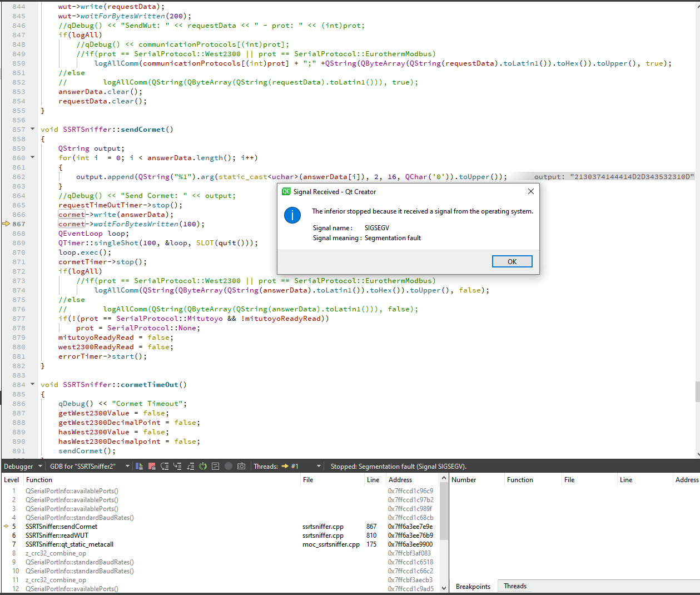Click the inline output value annotation
700x595 pixels.
(614, 176)
